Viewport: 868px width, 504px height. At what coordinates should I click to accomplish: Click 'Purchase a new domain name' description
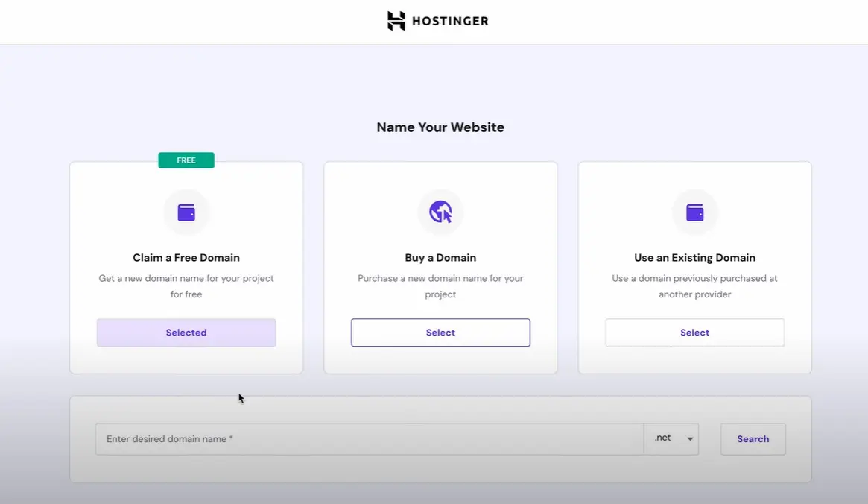tap(440, 286)
